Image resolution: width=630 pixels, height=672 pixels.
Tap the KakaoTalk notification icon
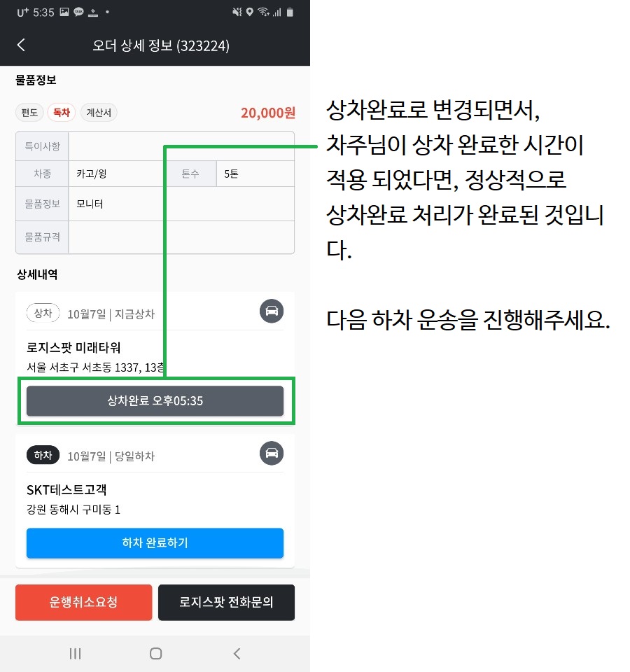coord(78,12)
